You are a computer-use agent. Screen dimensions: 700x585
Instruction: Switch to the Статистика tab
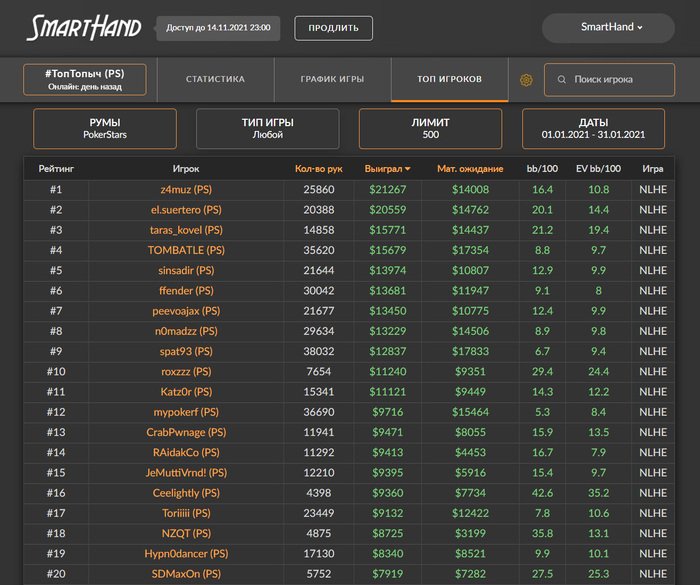pos(215,79)
